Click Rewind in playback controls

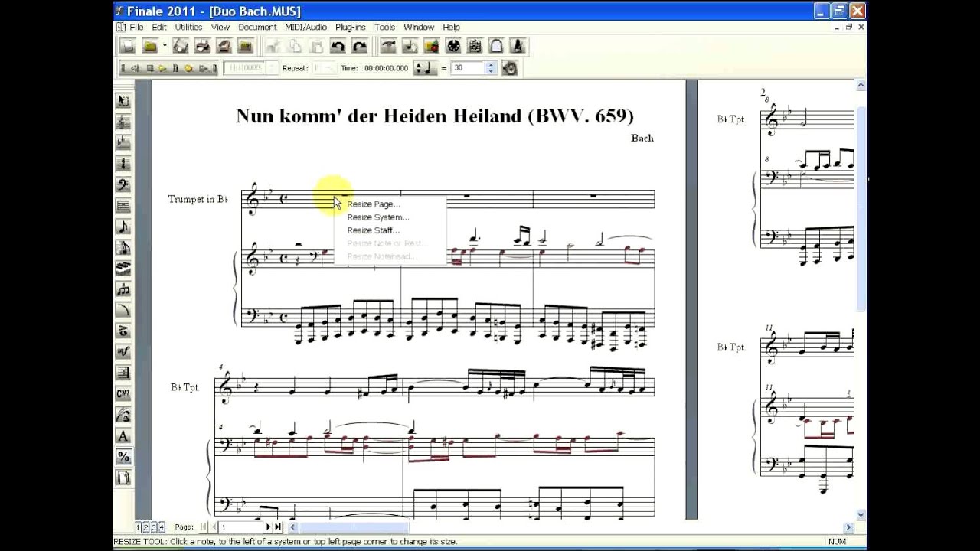coord(136,68)
